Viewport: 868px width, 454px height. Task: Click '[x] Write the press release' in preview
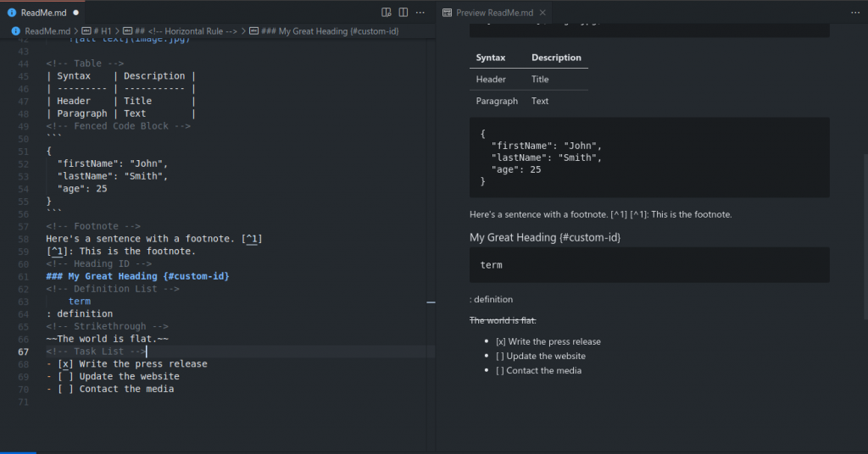[x=548, y=341]
